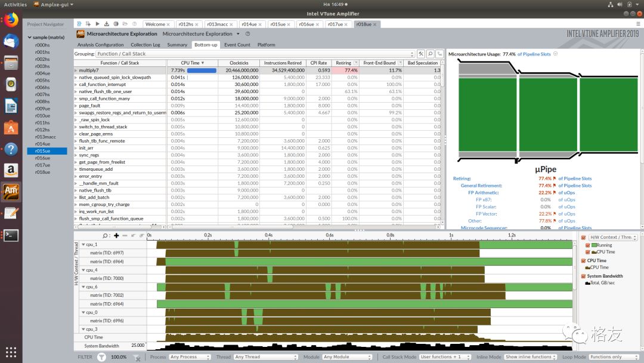Open the Module filter dropdown

(x=347, y=357)
